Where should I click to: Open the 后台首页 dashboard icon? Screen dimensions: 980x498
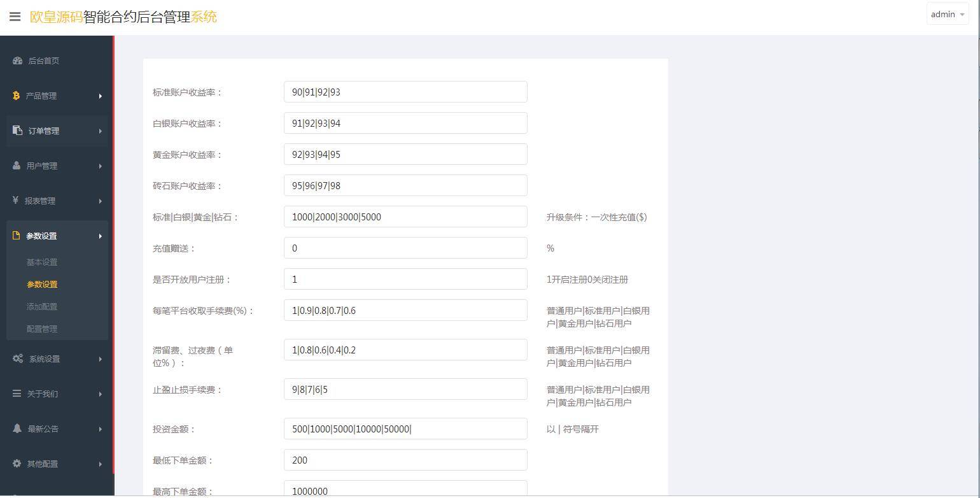17,60
